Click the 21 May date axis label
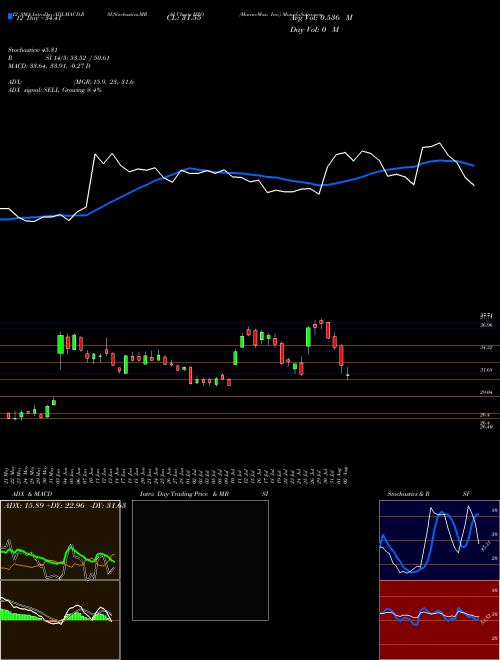500x660 pixels. (8, 474)
